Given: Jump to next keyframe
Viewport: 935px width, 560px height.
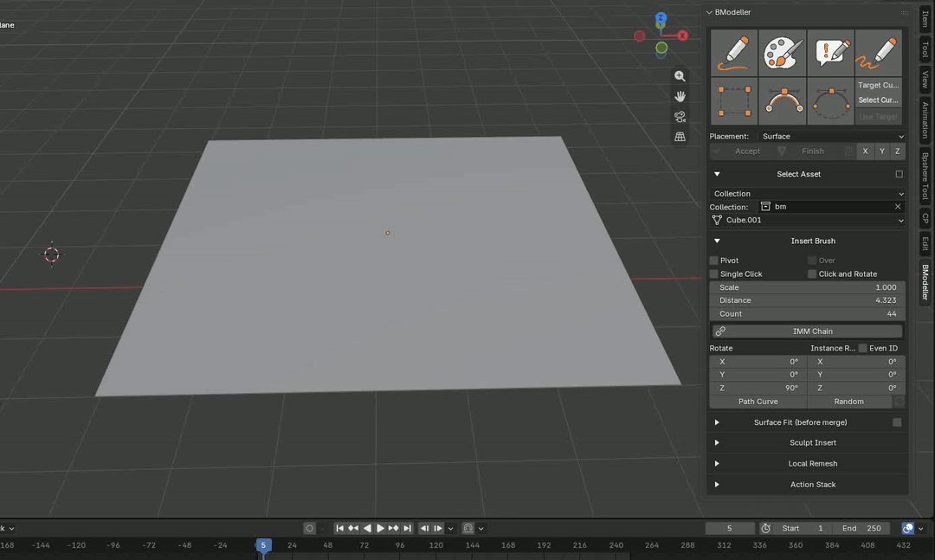Looking at the screenshot, I should point(394,528).
